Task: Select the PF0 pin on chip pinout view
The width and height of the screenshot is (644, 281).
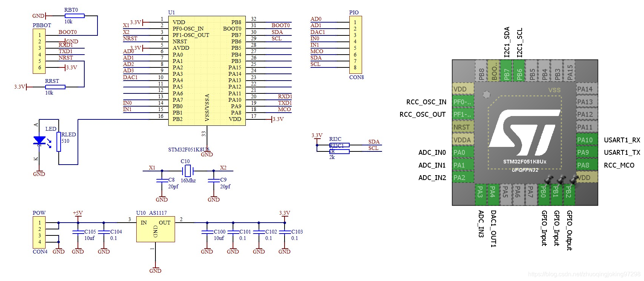Action: point(463,102)
